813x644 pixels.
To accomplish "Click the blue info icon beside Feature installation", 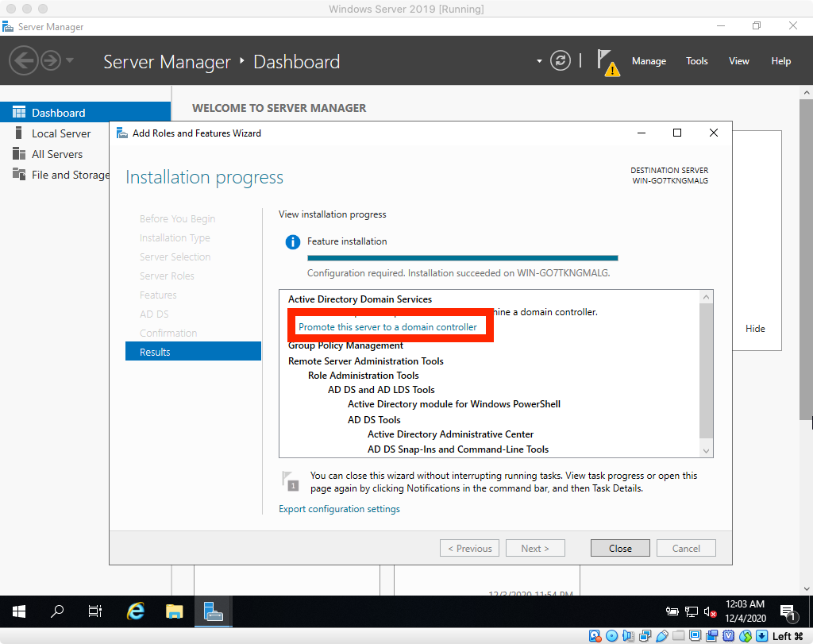I will coord(292,241).
